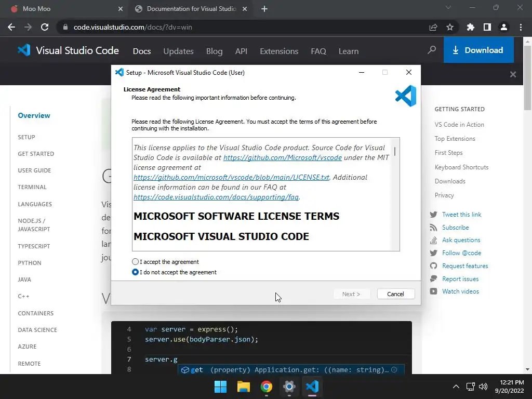532x399 pixels.
Task: Click the Download button on VS Code site
Action: (x=478, y=50)
